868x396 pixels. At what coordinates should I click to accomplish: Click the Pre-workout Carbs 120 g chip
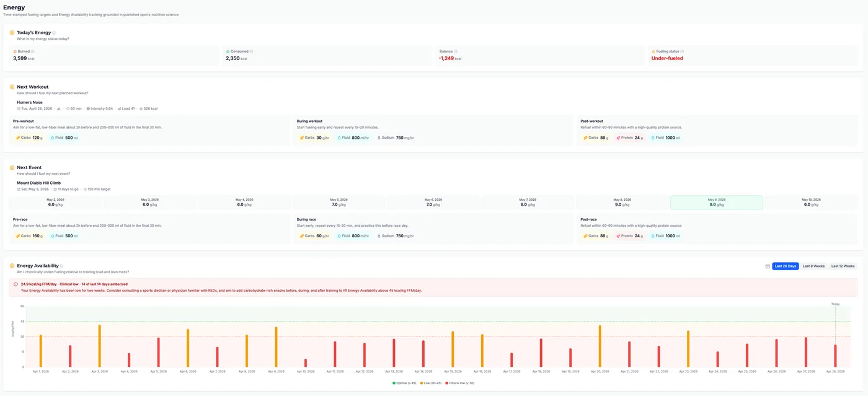29,138
